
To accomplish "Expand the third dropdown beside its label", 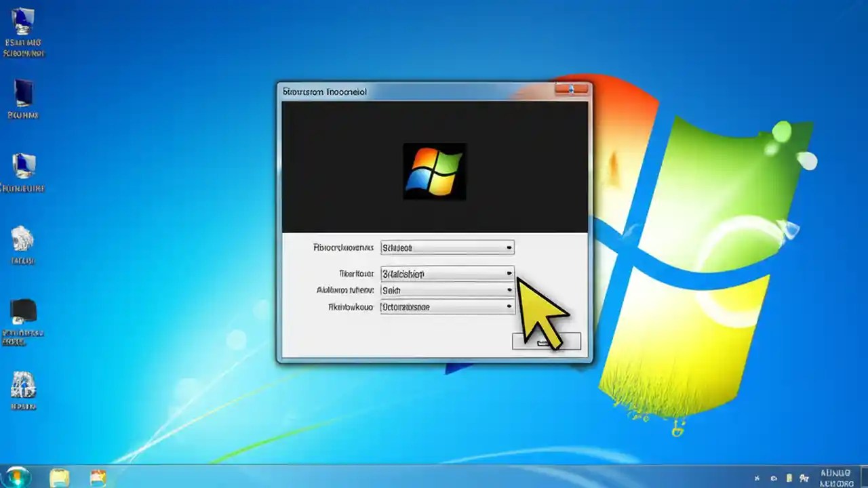I will point(509,290).
